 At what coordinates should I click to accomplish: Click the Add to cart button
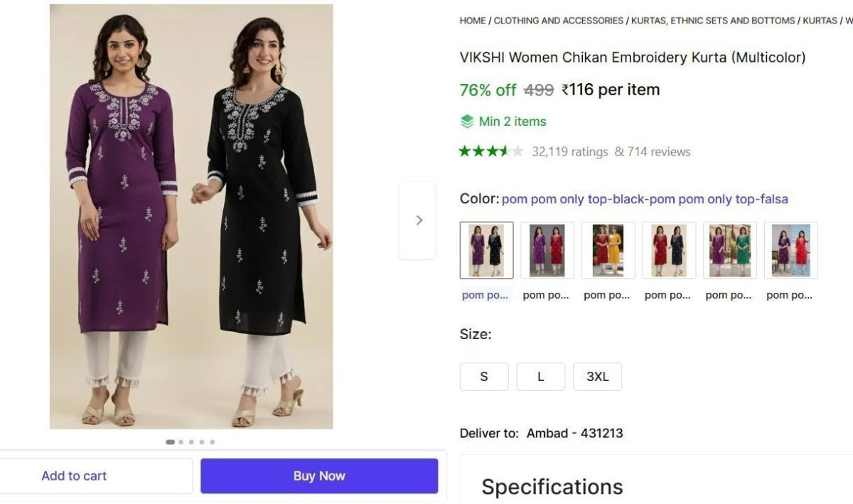[x=74, y=476]
